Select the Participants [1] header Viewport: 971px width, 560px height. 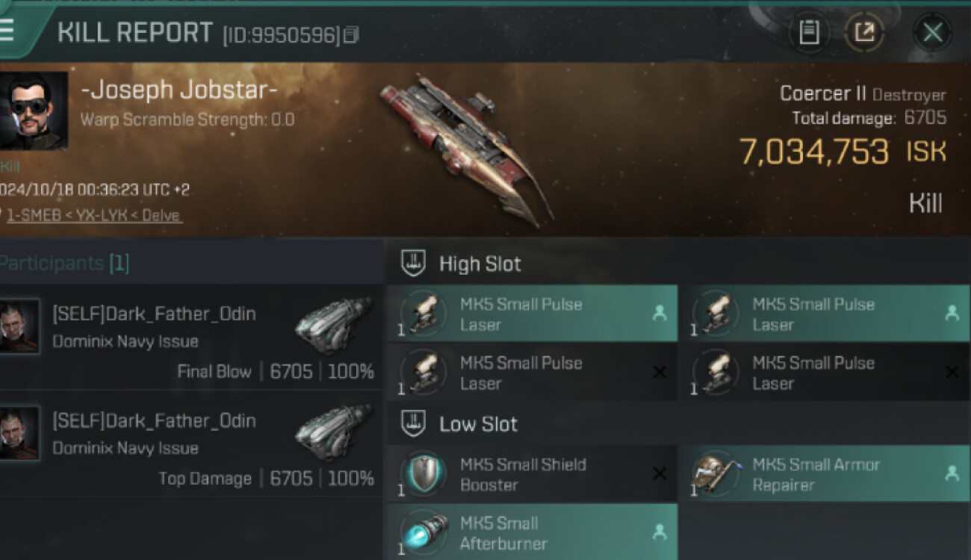(x=64, y=263)
